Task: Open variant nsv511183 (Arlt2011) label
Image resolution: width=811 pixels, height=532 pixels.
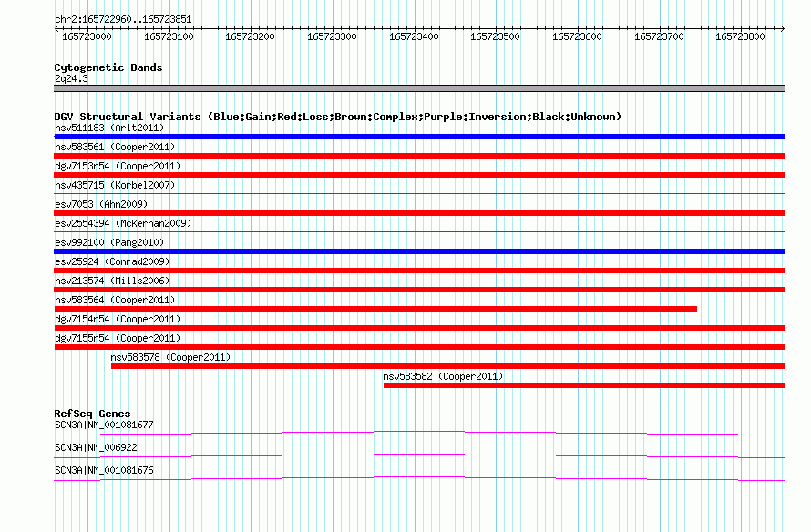Action: [109, 128]
